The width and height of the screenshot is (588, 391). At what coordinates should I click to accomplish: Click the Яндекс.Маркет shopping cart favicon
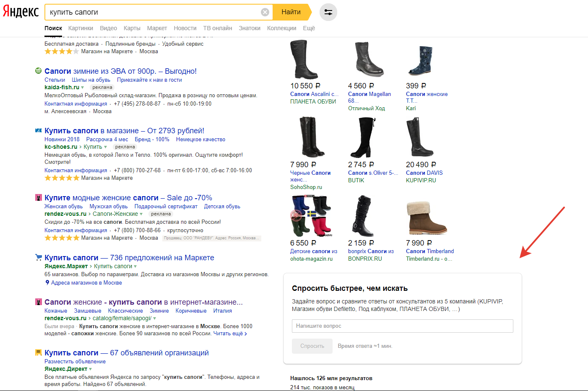(x=39, y=258)
